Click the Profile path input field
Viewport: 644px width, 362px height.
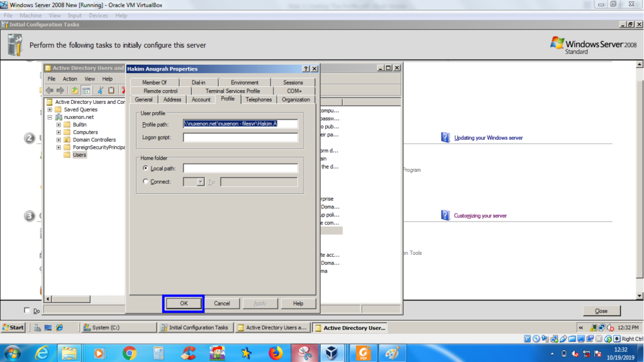(x=240, y=123)
